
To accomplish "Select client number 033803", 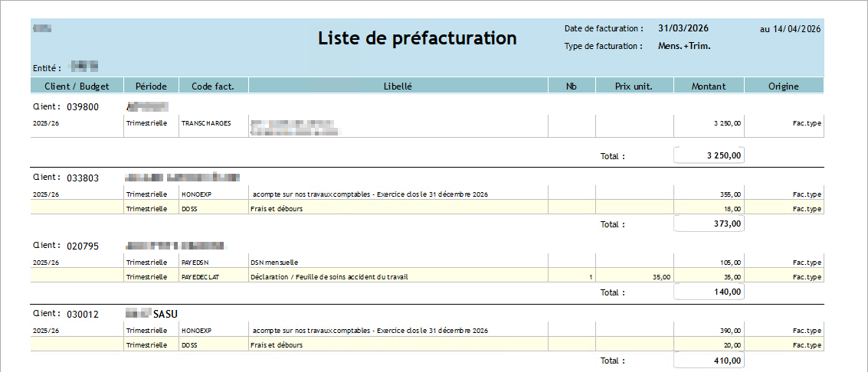I will pyautogui.click(x=83, y=178).
